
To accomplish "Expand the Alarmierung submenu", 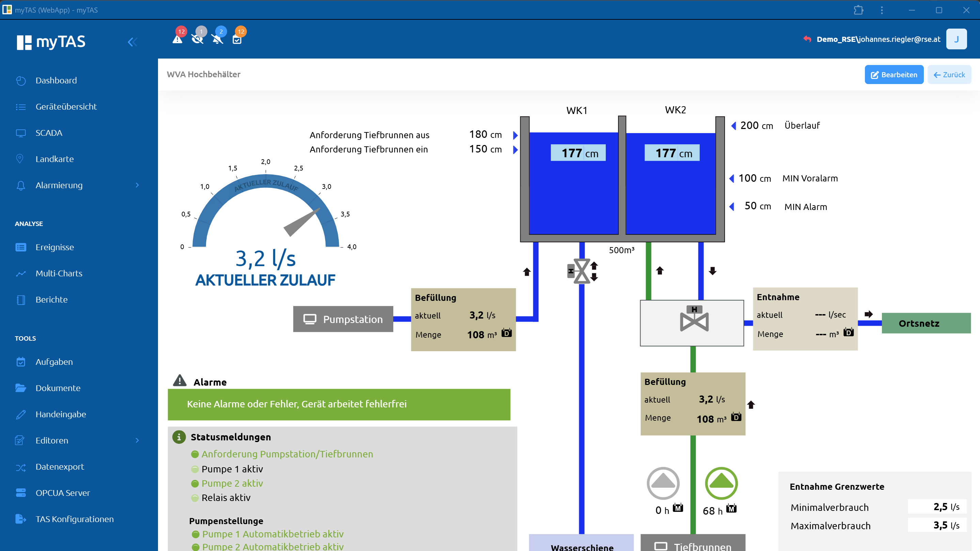I will 137,185.
